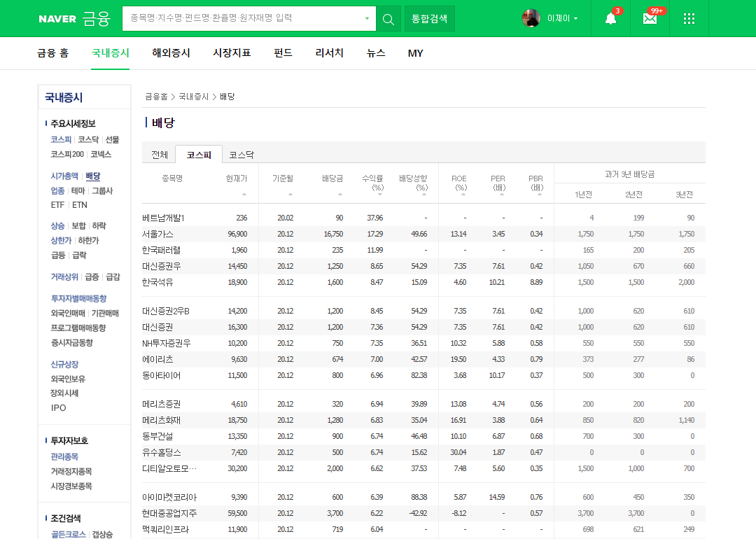Open 프로그램매매동향 in the sidebar

78,328
